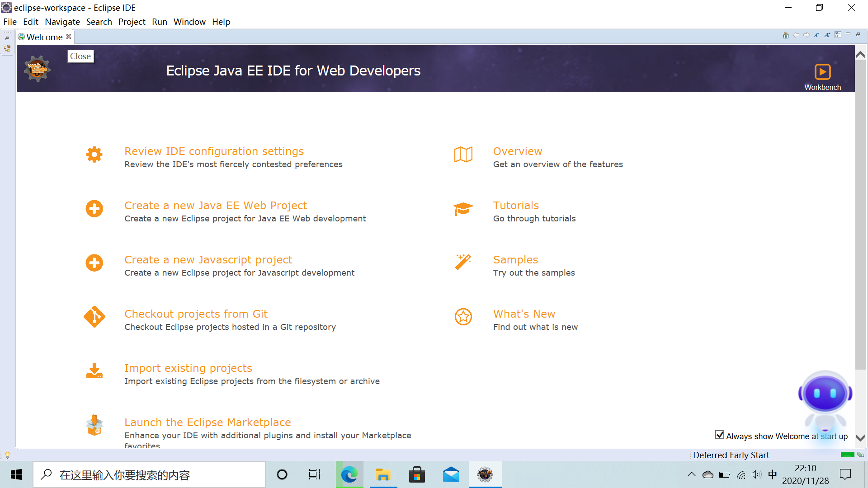This screenshot has width=868, height=488.
Task: Click the gear icon for IDE configuration
Action: 94,155
